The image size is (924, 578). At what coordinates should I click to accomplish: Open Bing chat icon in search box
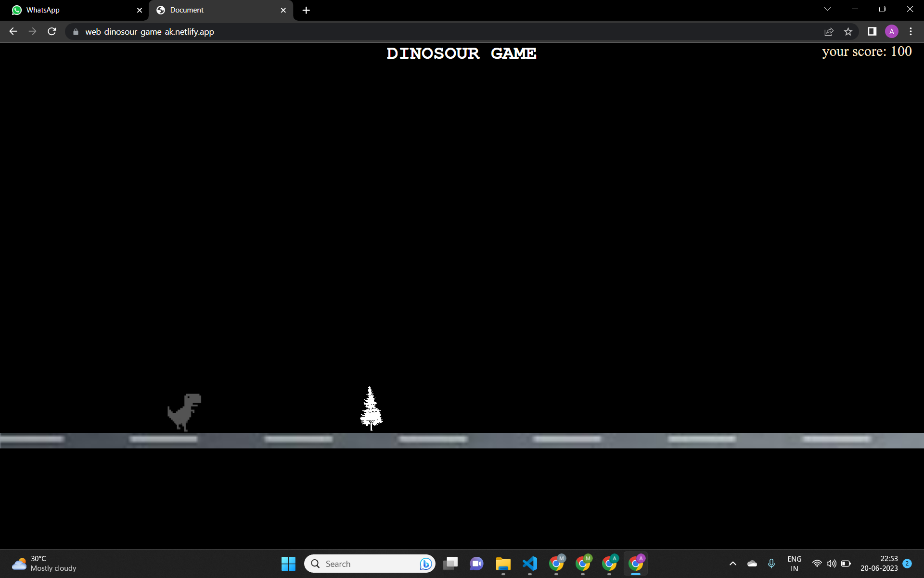pyautogui.click(x=425, y=564)
